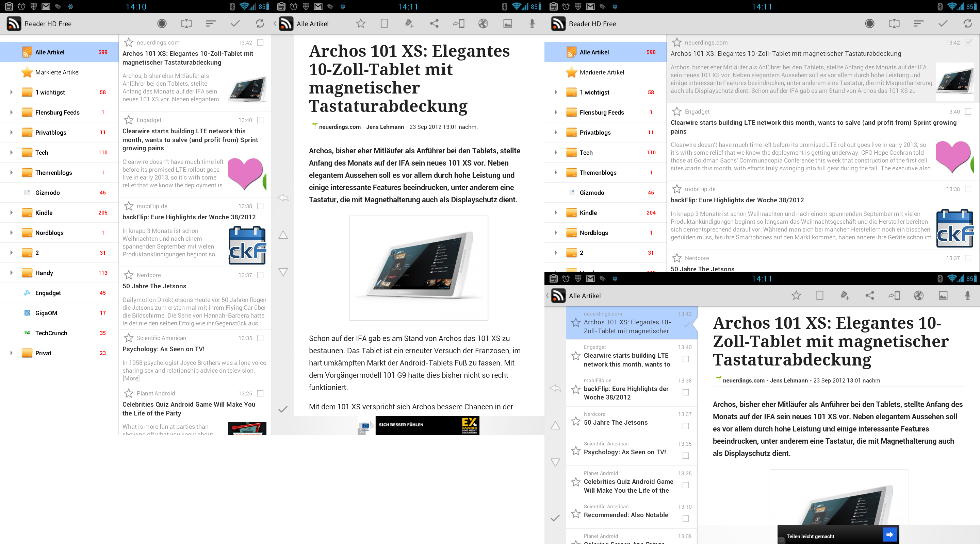Tap share icon in bottom split-view toolbar

[870, 295]
